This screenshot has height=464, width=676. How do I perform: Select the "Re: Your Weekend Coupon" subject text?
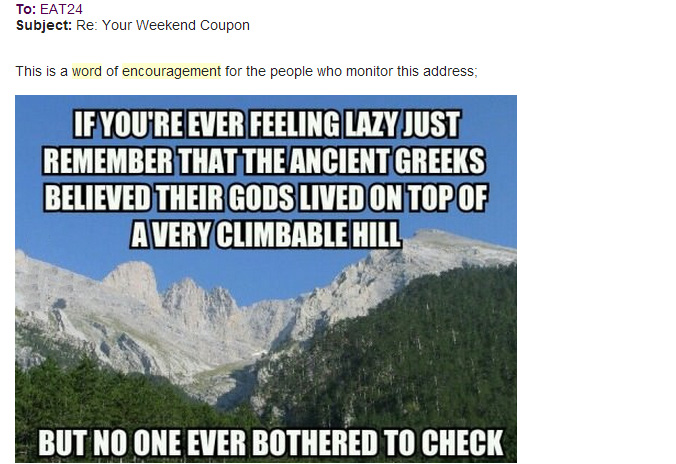[x=163, y=25]
